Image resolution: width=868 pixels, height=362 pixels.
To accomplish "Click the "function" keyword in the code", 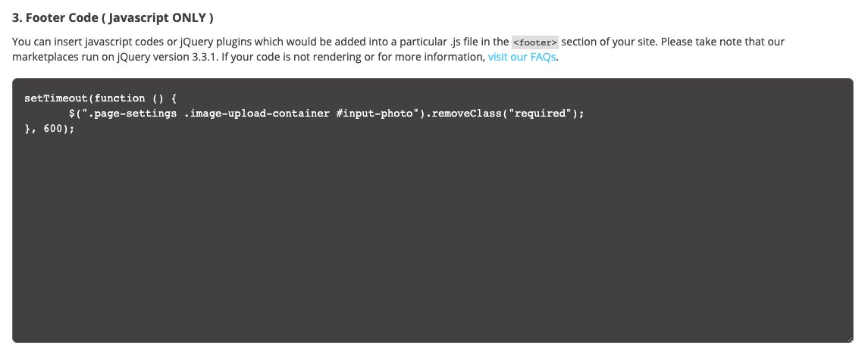I will tap(119, 98).
